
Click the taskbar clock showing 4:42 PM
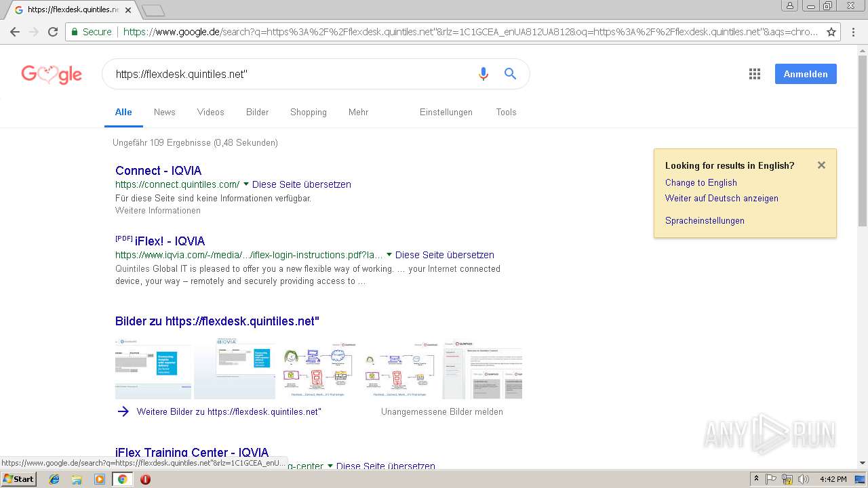(833, 479)
